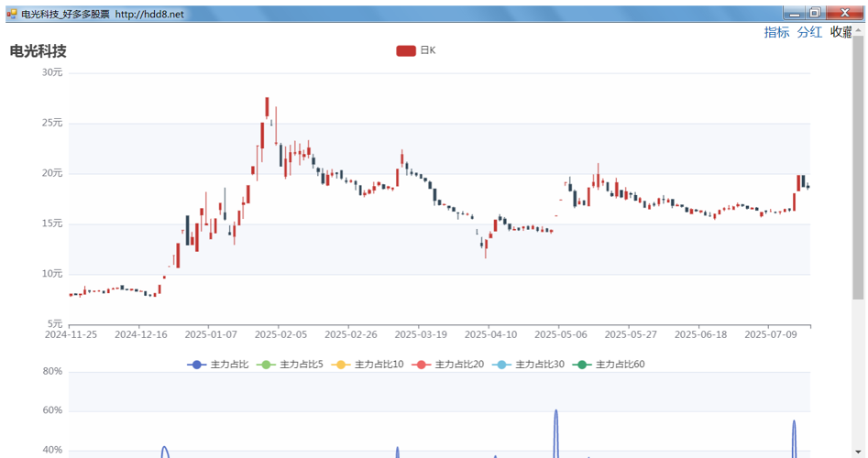Screen dimensions: 868x458
Task: Click the 40% axis label
Action: [x=52, y=451]
